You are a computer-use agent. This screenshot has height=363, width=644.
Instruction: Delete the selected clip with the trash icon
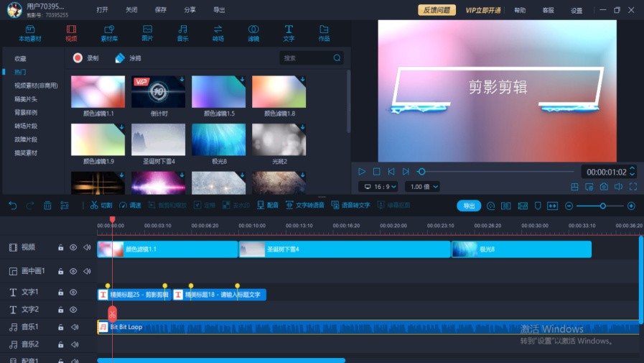tap(47, 206)
